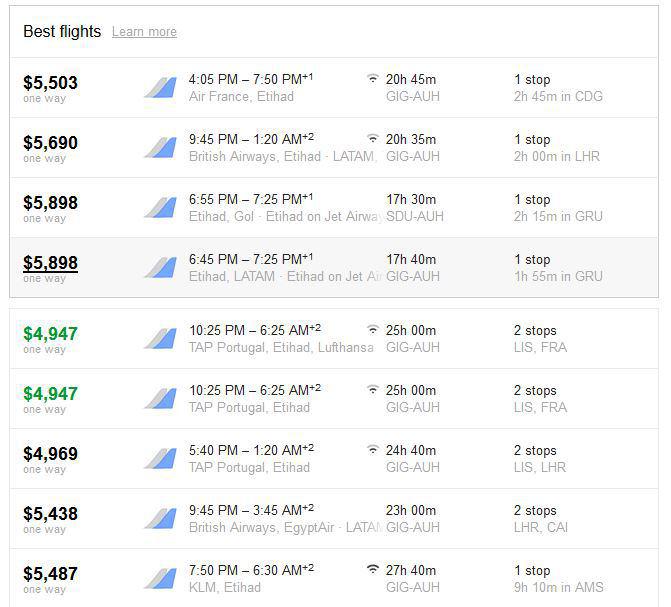Click Wi-Fi icon on 20h 35m flight
Image resolution: width=671 pixels, height=607 pixels.
click(373, 139)
